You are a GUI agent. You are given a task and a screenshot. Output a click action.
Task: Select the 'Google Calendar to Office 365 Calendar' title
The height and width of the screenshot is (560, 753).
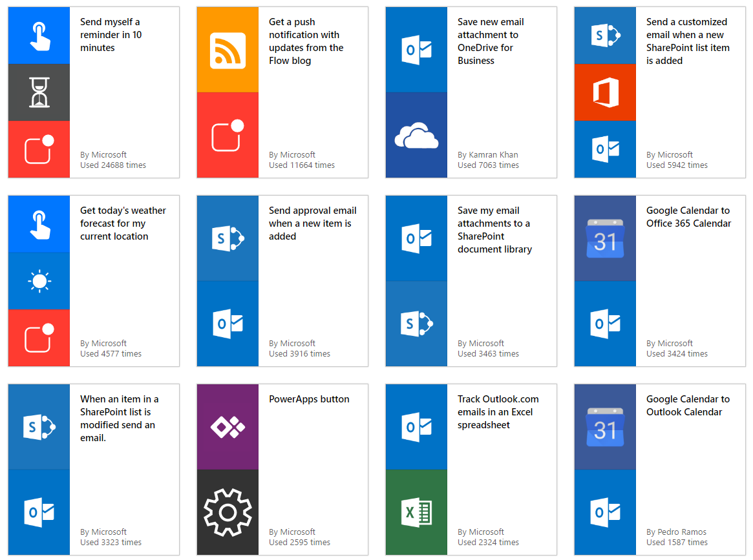tap(688, 217)
